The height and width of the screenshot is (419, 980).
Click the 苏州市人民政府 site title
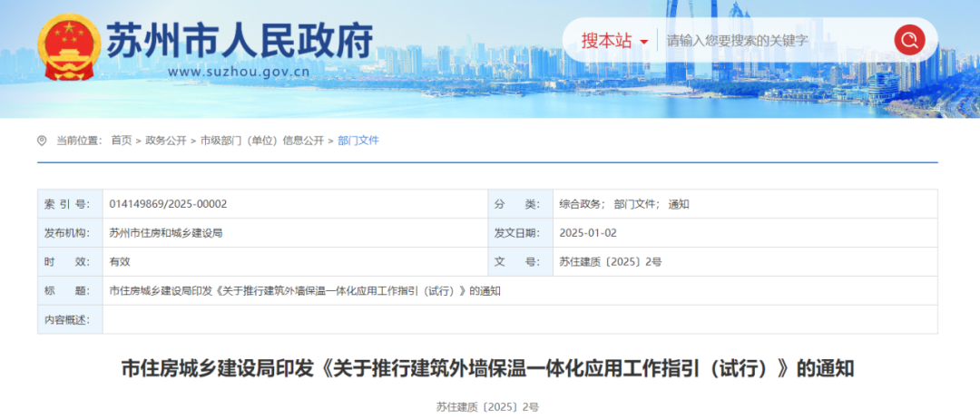point(240,37)
